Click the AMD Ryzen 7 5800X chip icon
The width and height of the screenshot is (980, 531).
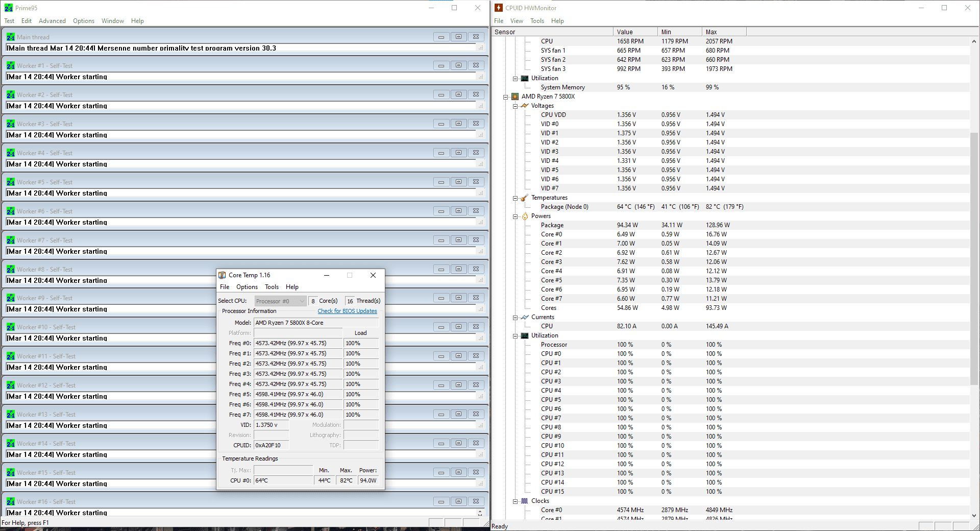(x=515, y=96)
